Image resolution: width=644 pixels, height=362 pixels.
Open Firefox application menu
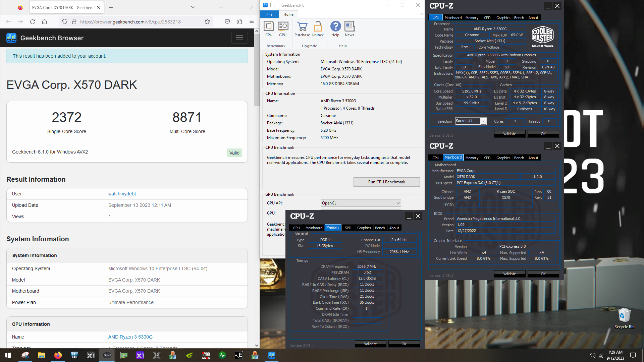pos(252,22)
